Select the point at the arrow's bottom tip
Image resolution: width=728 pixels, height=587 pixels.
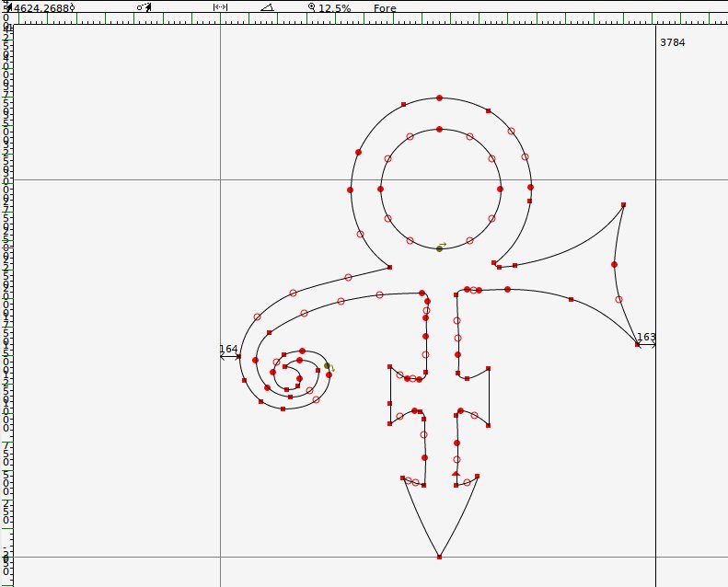[x=439, y=557]
